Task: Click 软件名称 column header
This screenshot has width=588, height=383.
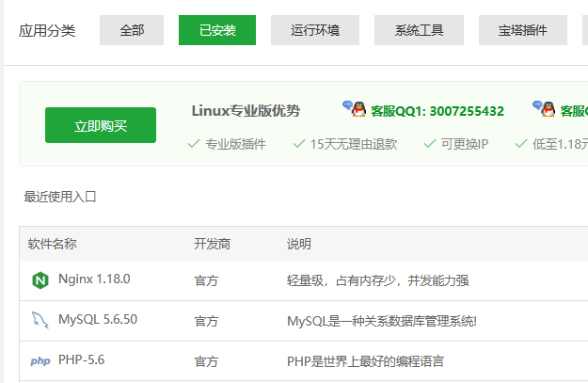Action: coord(52,244)
